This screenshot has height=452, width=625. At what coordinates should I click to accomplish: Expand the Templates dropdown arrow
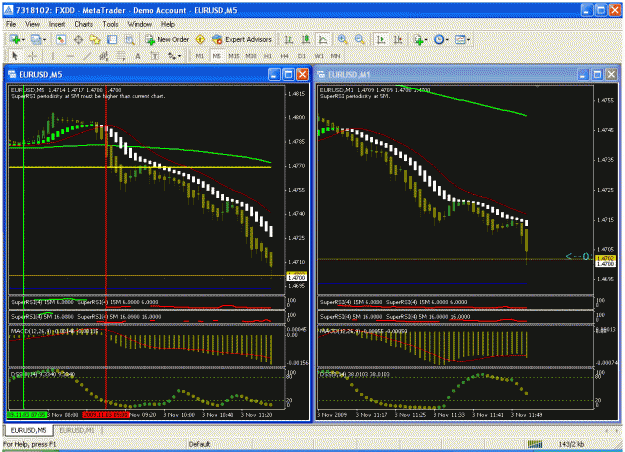click(468, 40)
